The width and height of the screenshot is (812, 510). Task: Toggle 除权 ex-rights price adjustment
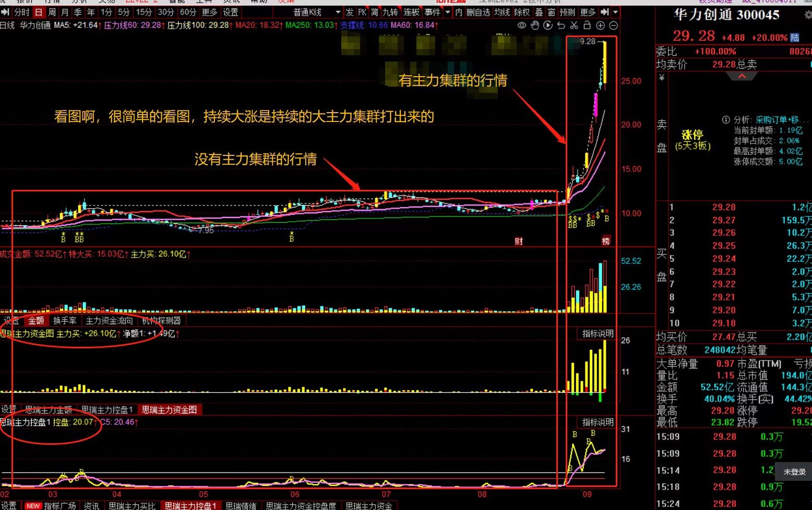(x=522, y=12)
